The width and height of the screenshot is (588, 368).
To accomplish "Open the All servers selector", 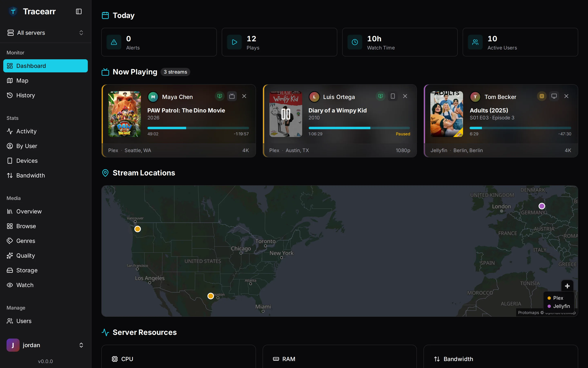I will pos(46,33).
